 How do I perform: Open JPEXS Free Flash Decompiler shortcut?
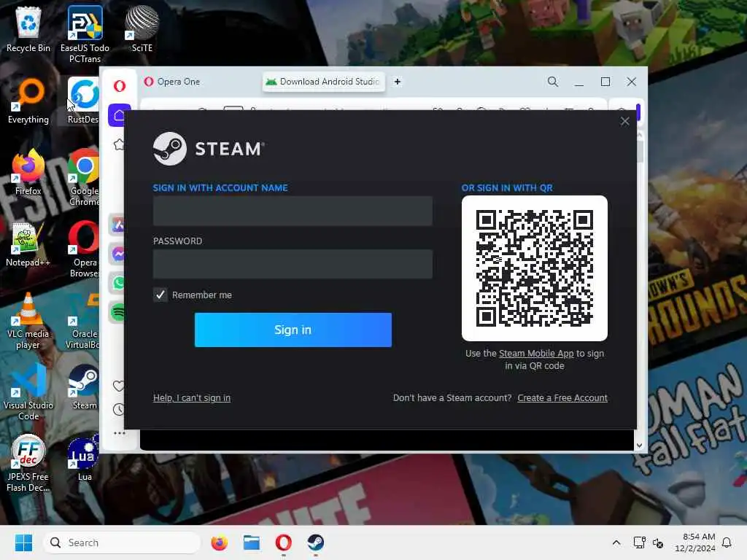(28, 463)
